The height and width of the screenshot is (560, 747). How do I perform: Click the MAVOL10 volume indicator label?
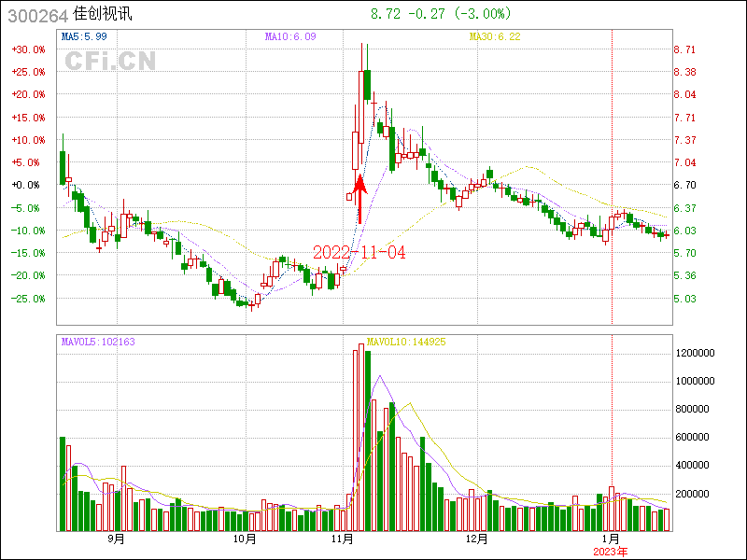pyautogui.click(x=406, y=342)
